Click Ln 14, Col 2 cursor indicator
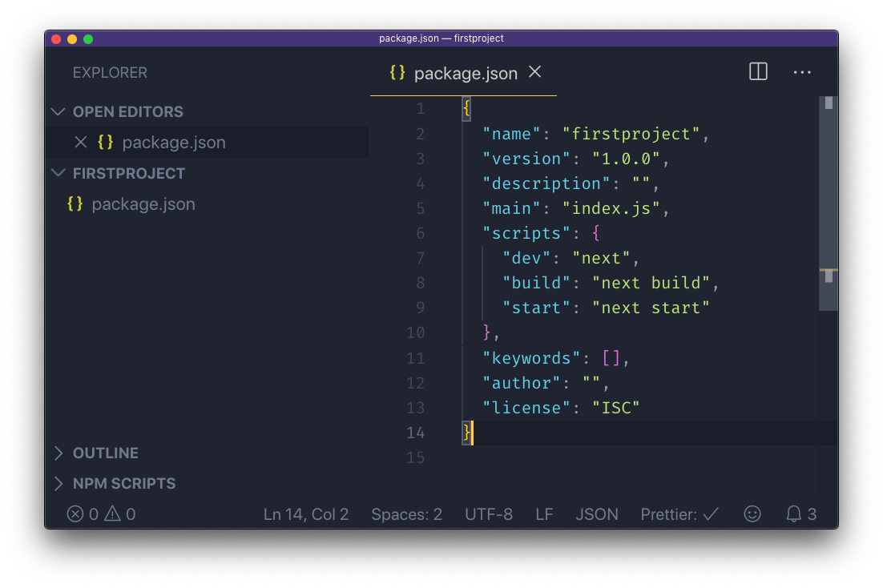The width and height of the screenshot is (883, 588). (306, 513)
